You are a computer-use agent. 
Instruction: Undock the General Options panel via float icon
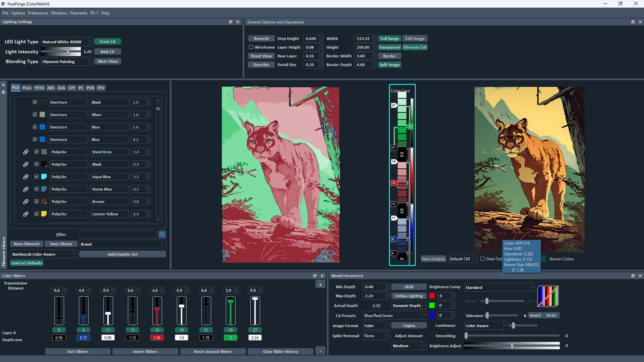click(633, 22)
